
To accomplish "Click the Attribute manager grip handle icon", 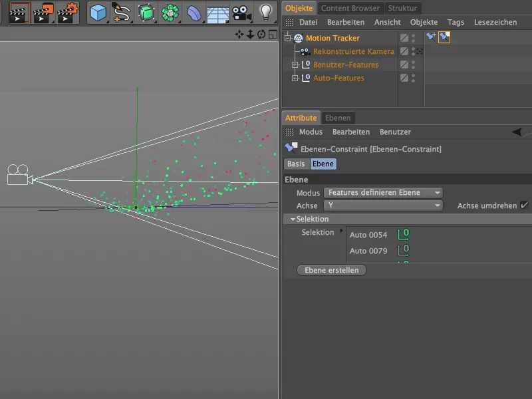I will click(x=289, y=132).
